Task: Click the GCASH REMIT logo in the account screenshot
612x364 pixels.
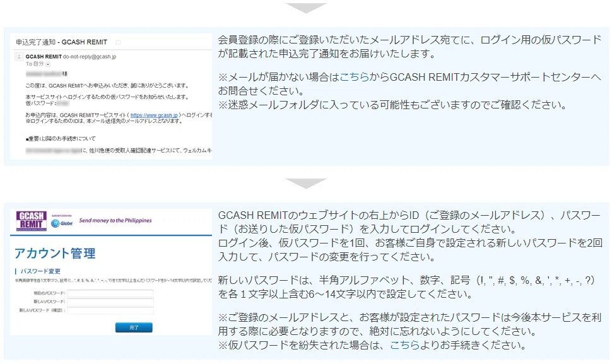Action: coord(32,221)
